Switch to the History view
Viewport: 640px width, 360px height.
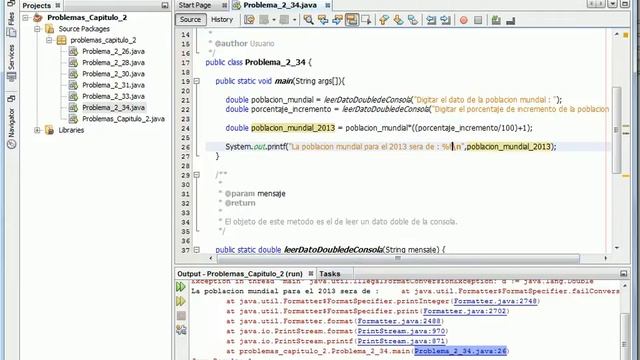point(222,20)
